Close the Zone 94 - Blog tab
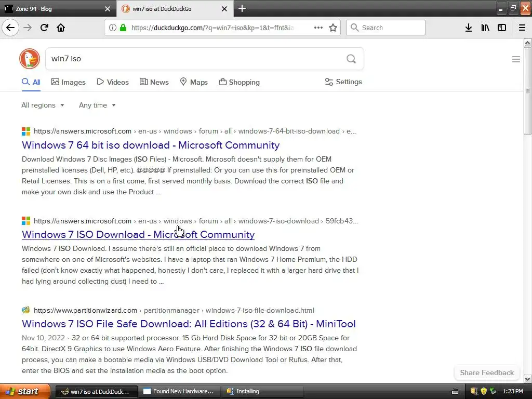The image size is (532, 399). [x=108, y=9]
